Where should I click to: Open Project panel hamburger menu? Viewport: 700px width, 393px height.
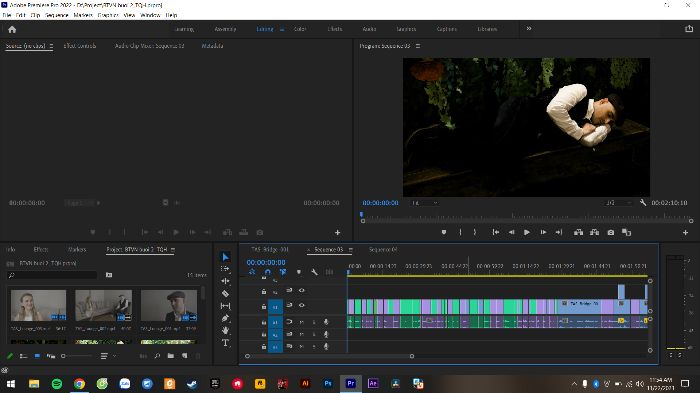tap(173, 249)
